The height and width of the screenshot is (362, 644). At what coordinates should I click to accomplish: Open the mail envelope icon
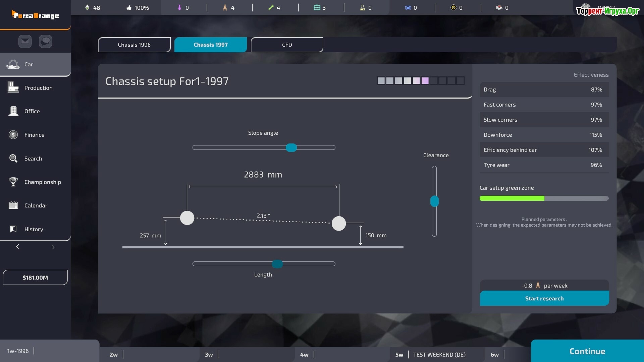tap(25, 41)
